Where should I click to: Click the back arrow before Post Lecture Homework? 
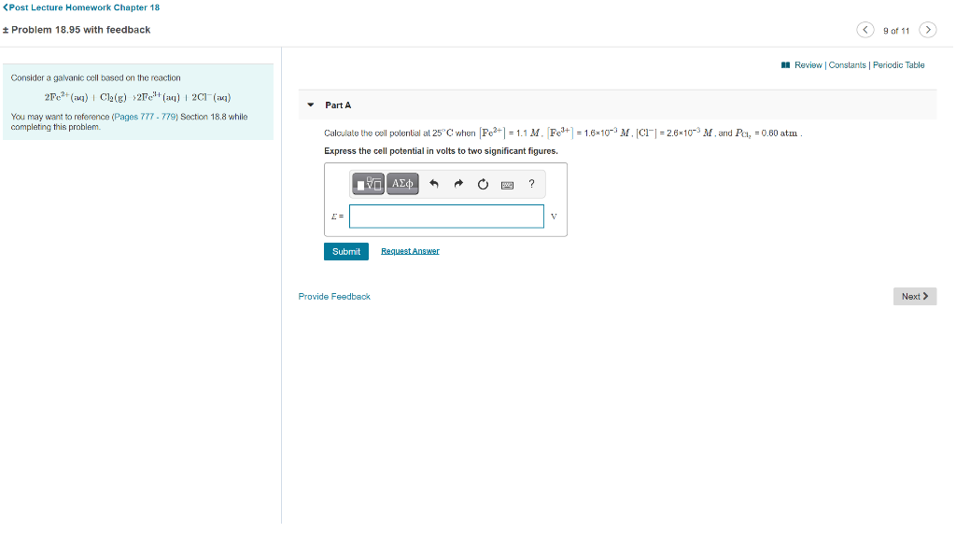pos(6,7)
